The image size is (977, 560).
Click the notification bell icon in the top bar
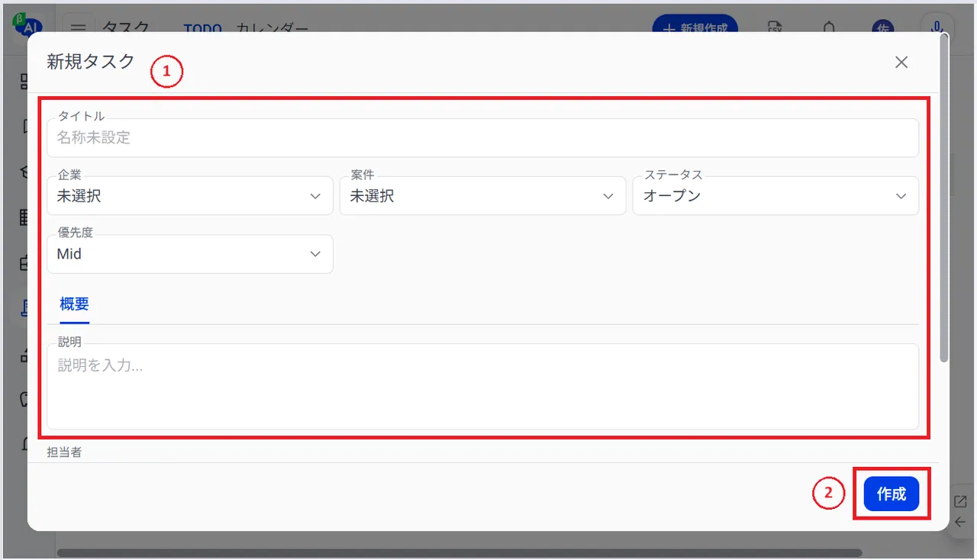coord(829,27)
